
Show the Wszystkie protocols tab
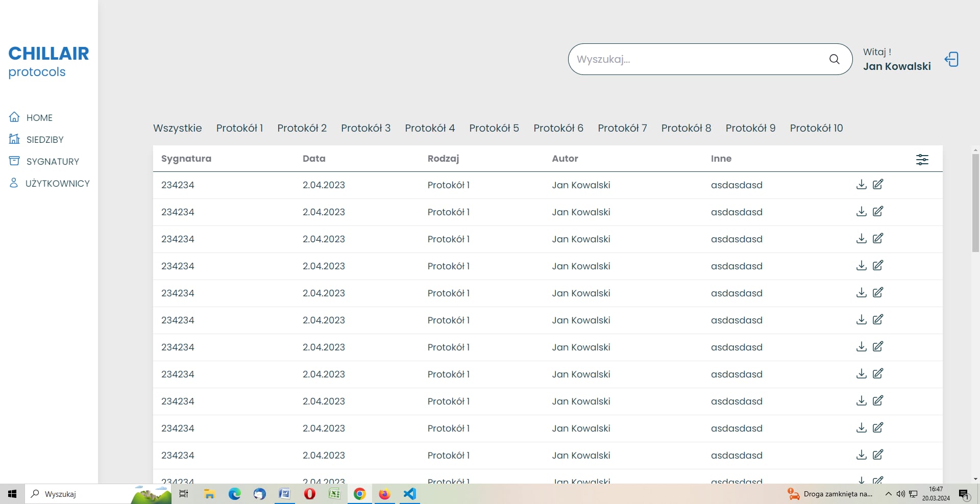pyautogui.click(x=178, y=128)
